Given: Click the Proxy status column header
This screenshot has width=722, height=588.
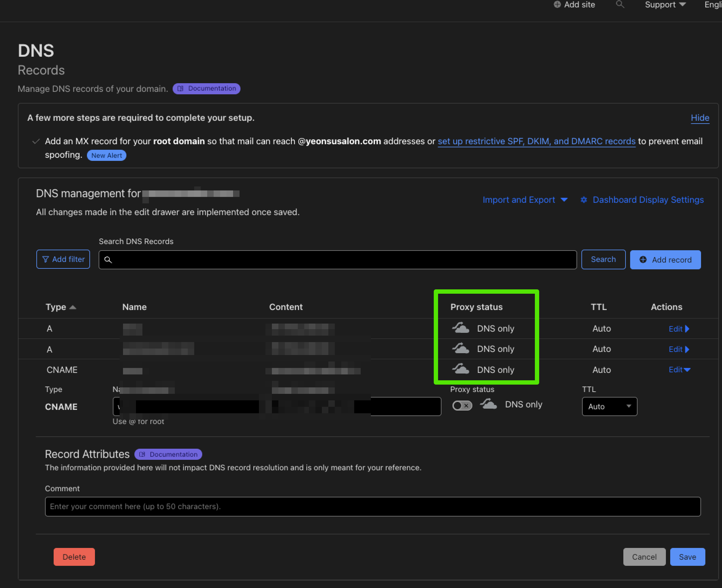Looking at the screenshot, I should (476, 307).
